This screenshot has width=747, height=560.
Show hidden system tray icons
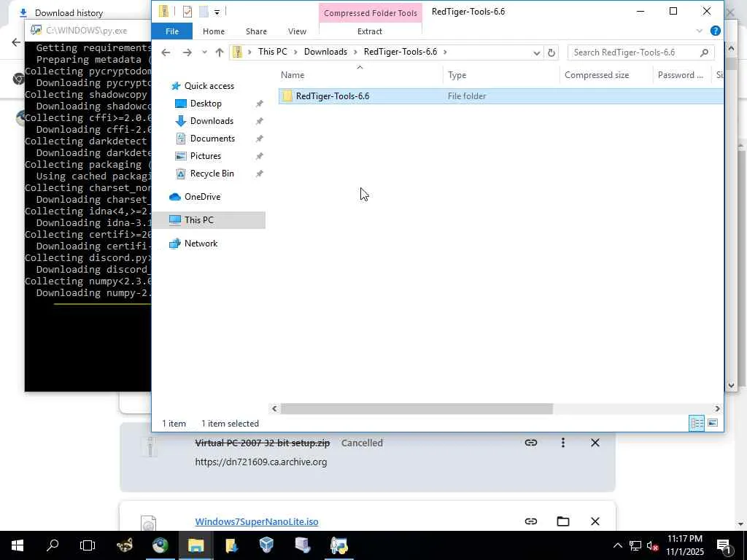click(x=617, y=545)
